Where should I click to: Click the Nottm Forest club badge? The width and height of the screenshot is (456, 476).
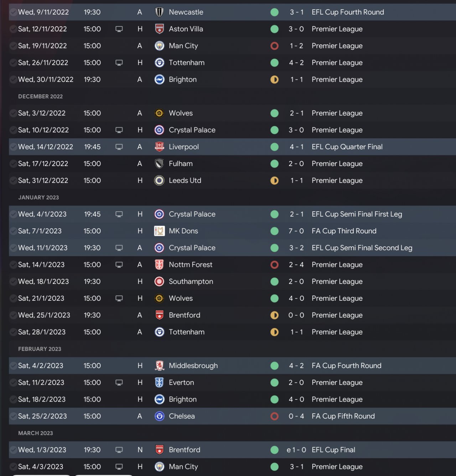[159, 265]
